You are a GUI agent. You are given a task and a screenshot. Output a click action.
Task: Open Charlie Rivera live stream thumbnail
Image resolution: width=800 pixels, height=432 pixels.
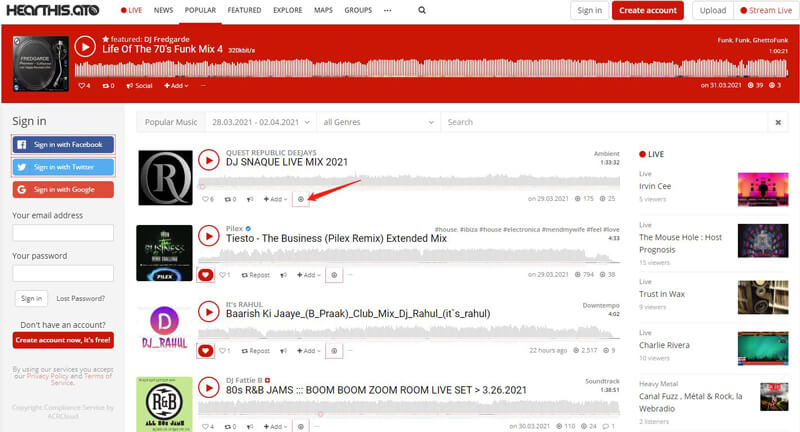tap(763, 348)
